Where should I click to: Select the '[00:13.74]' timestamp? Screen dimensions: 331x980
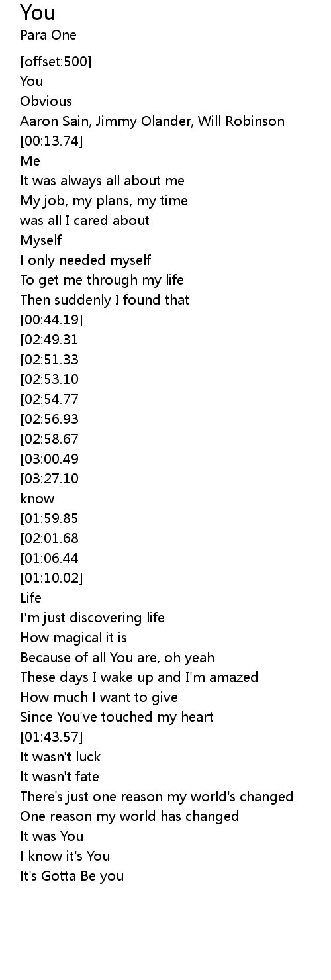(x=52, y=141)
